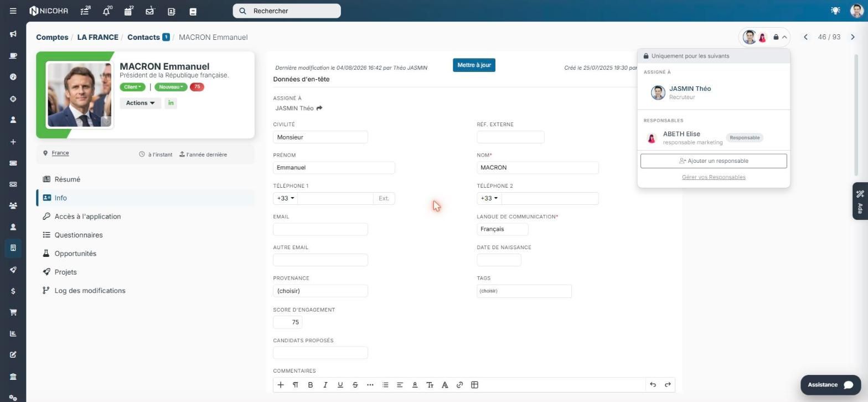868x402 pixels.
Task: Select the Info section
Action: pyautogui.click(x=146, y=198)
